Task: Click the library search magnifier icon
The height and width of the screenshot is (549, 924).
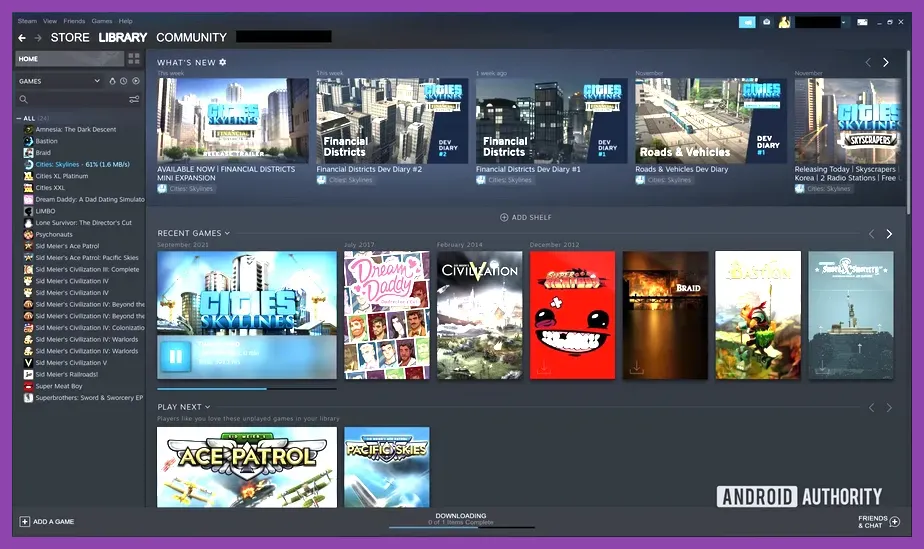Action: pos(24,100)
